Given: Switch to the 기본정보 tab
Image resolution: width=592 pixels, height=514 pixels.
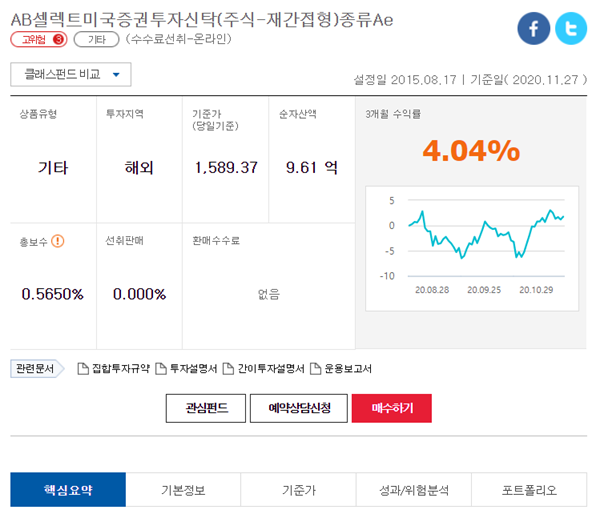Looking at the screenshot, I should click(x=183, y=489).
